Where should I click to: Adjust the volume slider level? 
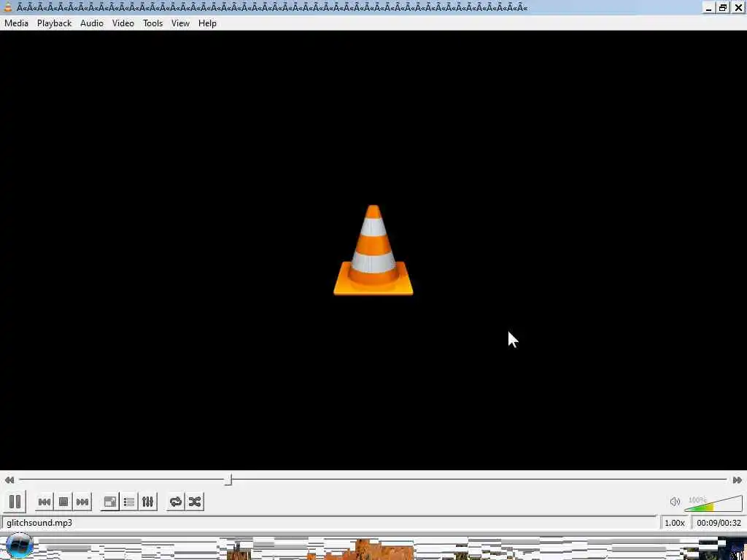click(713, 503)
